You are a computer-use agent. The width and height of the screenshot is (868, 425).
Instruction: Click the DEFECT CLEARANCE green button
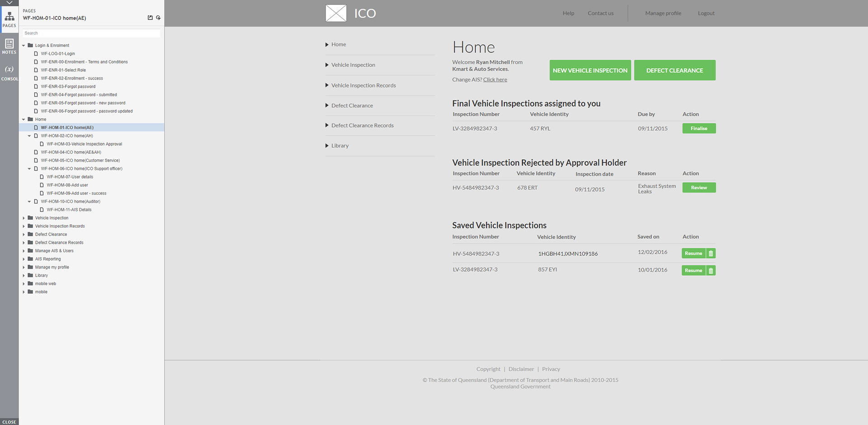[x=675, y=70]
